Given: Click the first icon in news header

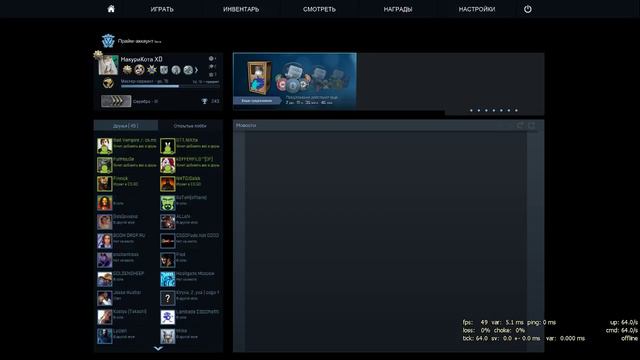Looking at the screenshot, I should tap(520, 125).
